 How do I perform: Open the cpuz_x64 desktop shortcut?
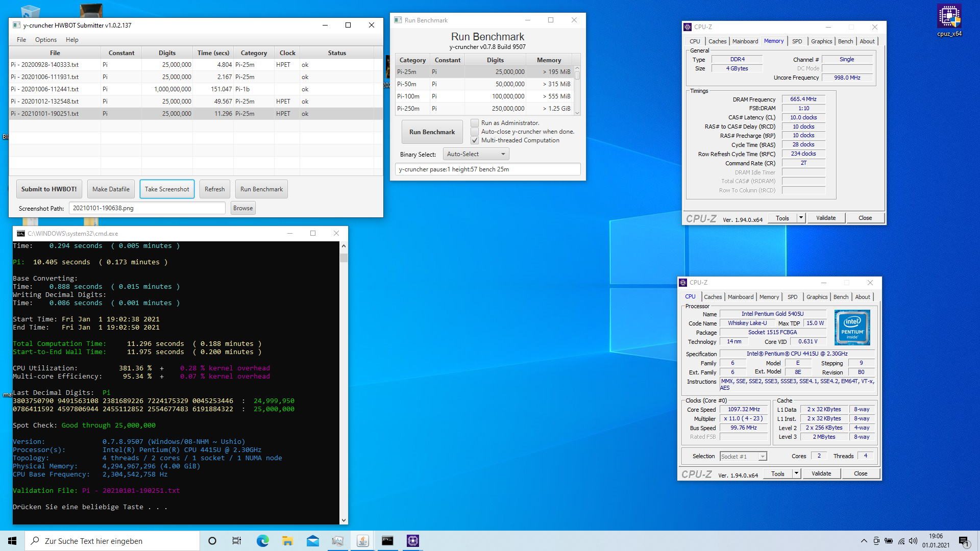[949, 20]
